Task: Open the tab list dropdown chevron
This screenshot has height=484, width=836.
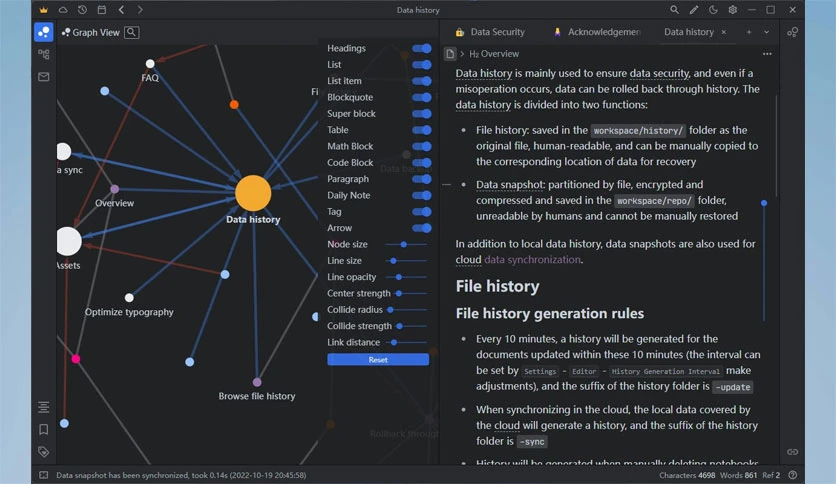Action: tap(767, 32)
